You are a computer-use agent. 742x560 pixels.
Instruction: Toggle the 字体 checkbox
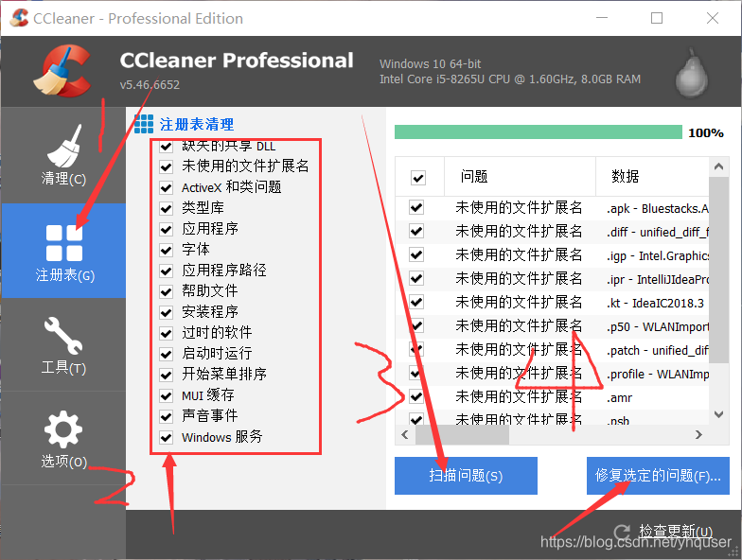tap(167, 250)
